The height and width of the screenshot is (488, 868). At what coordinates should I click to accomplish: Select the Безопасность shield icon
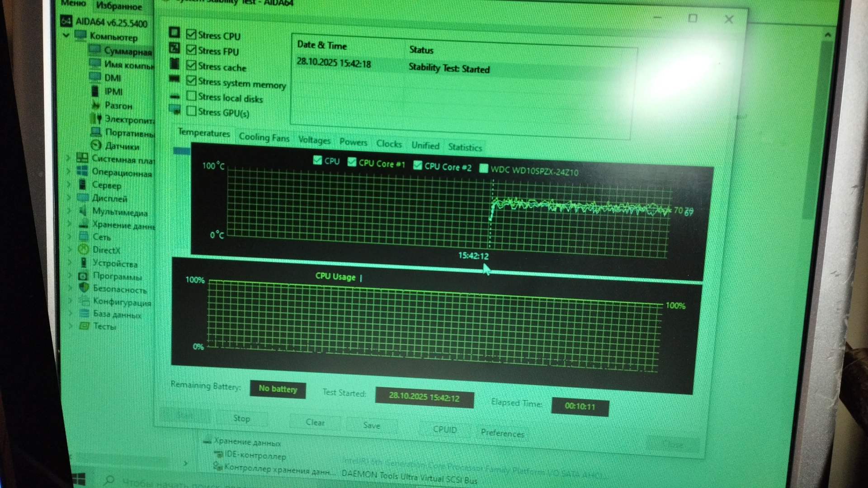click(x=84, y=288)
